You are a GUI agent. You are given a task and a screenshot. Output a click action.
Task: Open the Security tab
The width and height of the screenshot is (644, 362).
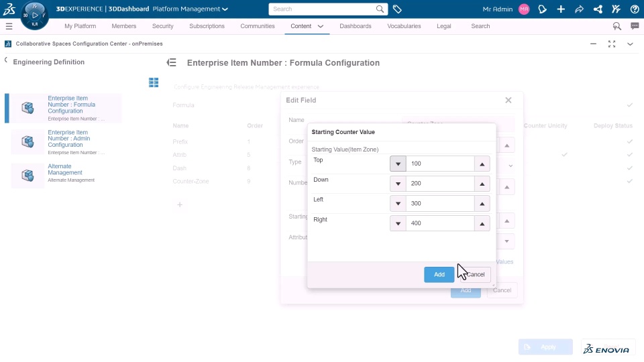click(x=162, y=26)
